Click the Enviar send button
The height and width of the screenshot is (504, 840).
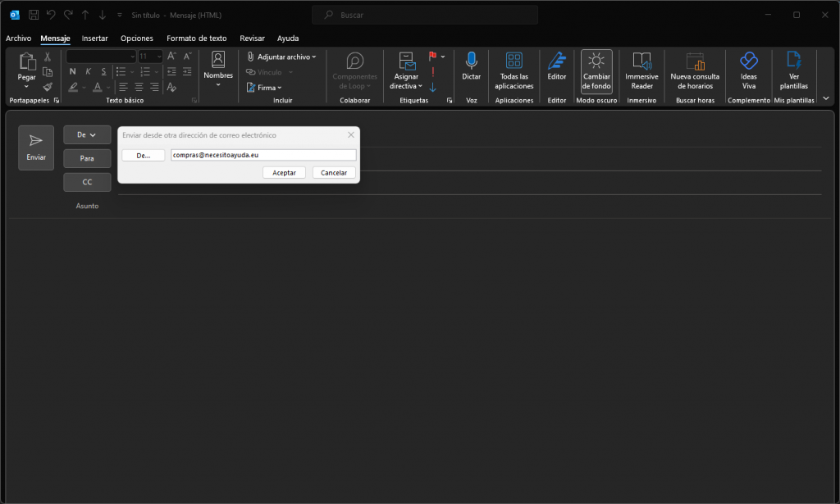click(x=36, y=148)
